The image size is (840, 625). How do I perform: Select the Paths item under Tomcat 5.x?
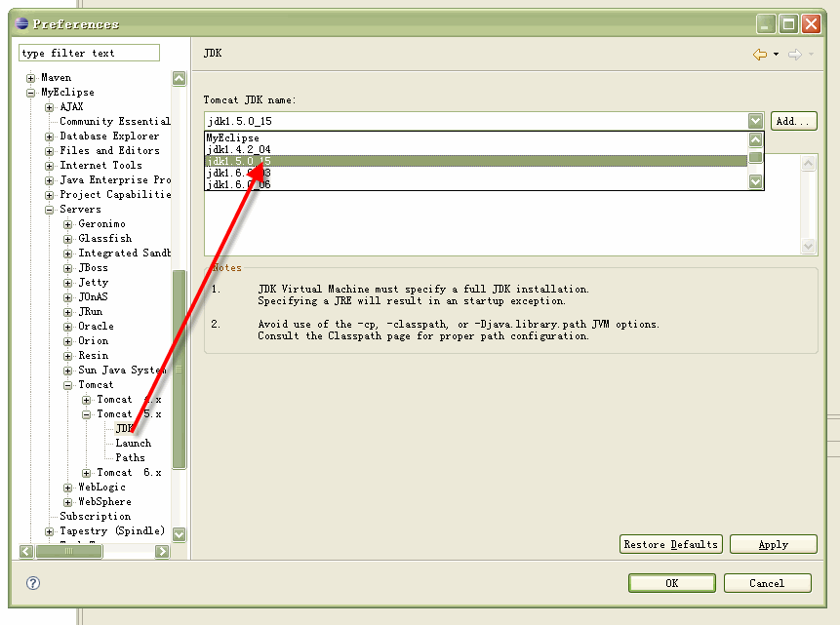click(x=130, y=457)
